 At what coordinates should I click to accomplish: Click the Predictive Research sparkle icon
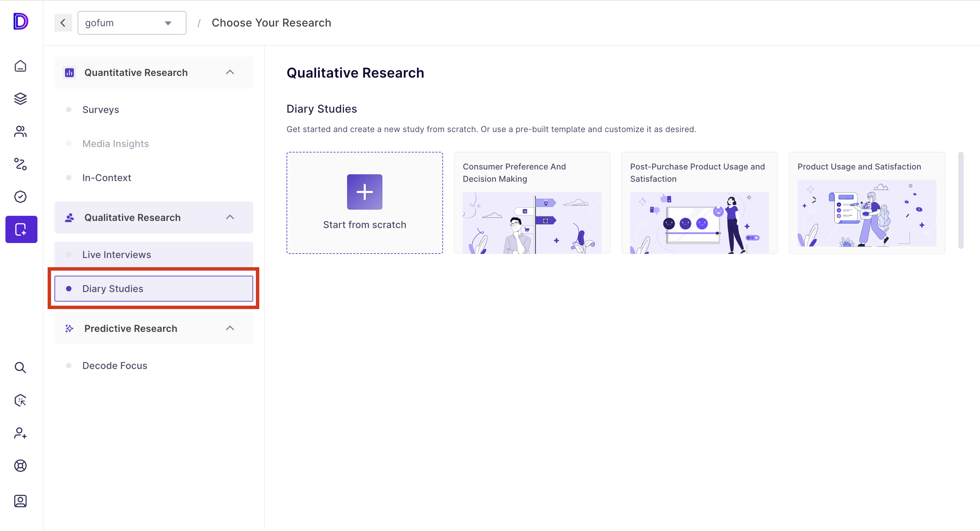(69, 328)
